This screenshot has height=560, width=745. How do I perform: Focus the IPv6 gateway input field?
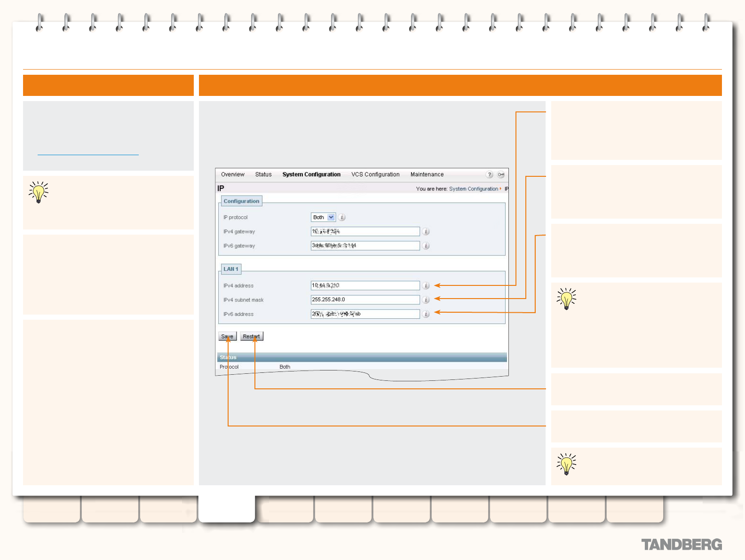pos(365,245)
